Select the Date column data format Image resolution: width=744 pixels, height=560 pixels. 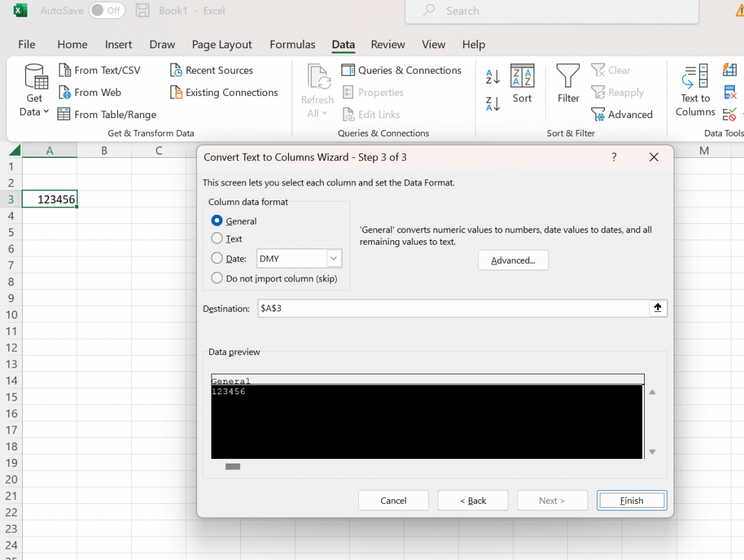click(217, 258)
